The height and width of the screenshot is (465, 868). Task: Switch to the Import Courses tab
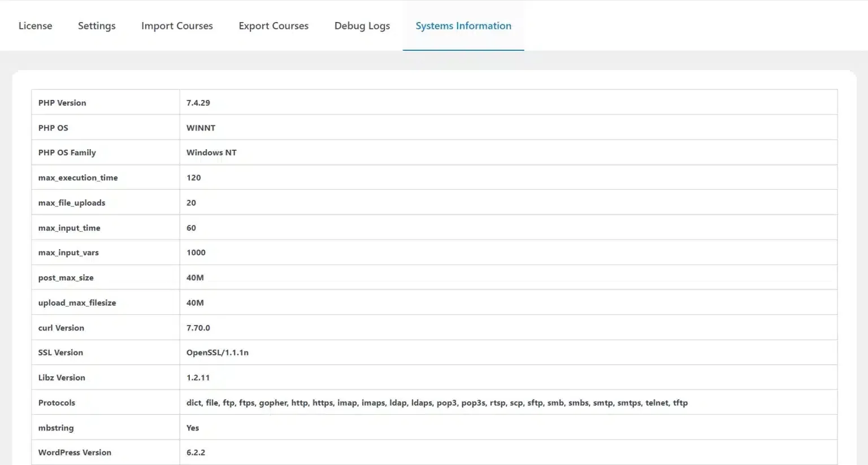[177, 25]
